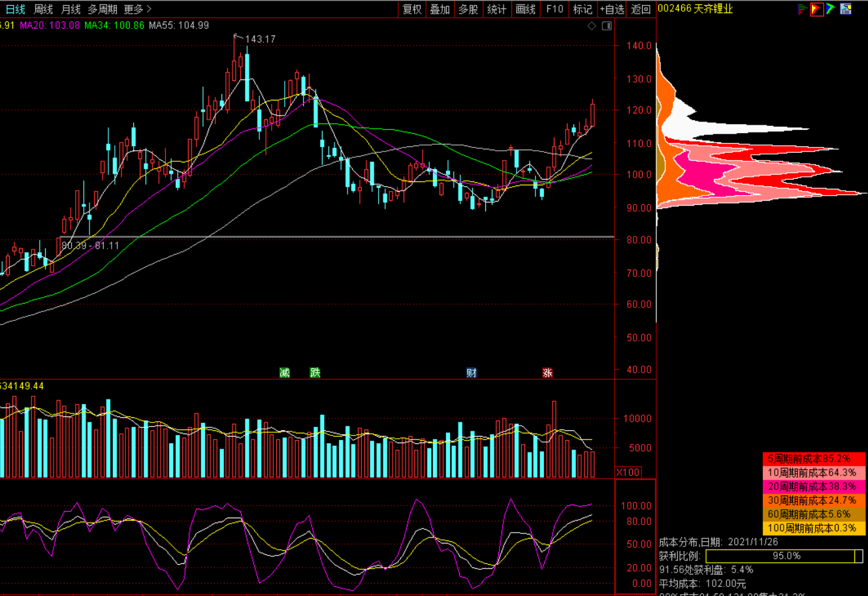
Task: Toggle the side panel layout icon
Action: point(607,26)
